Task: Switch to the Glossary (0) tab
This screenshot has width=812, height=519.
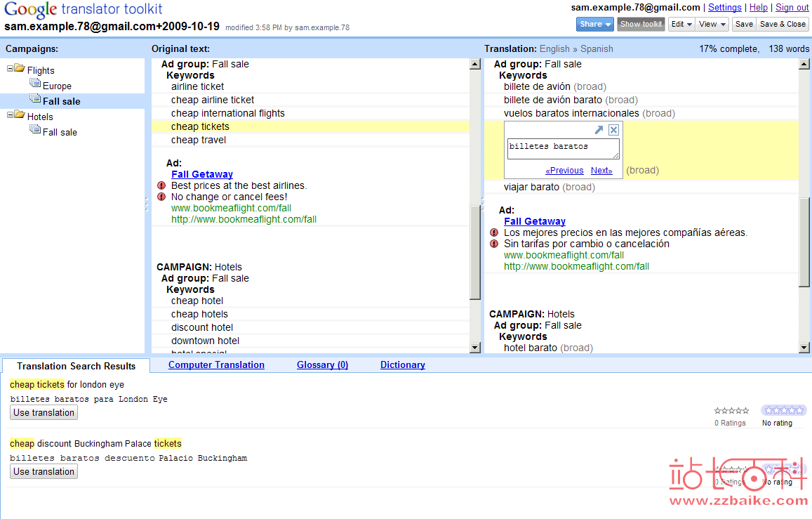Action: [x=322, y=364]
